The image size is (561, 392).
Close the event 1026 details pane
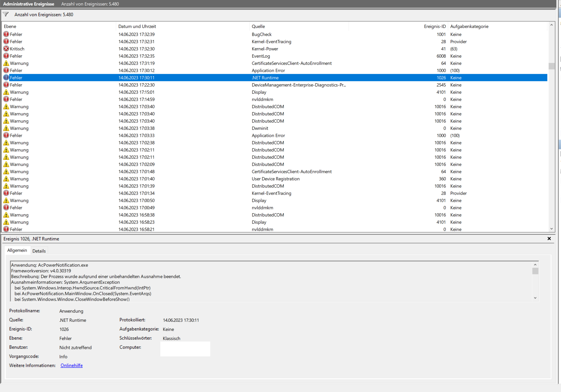coord(549,239)
